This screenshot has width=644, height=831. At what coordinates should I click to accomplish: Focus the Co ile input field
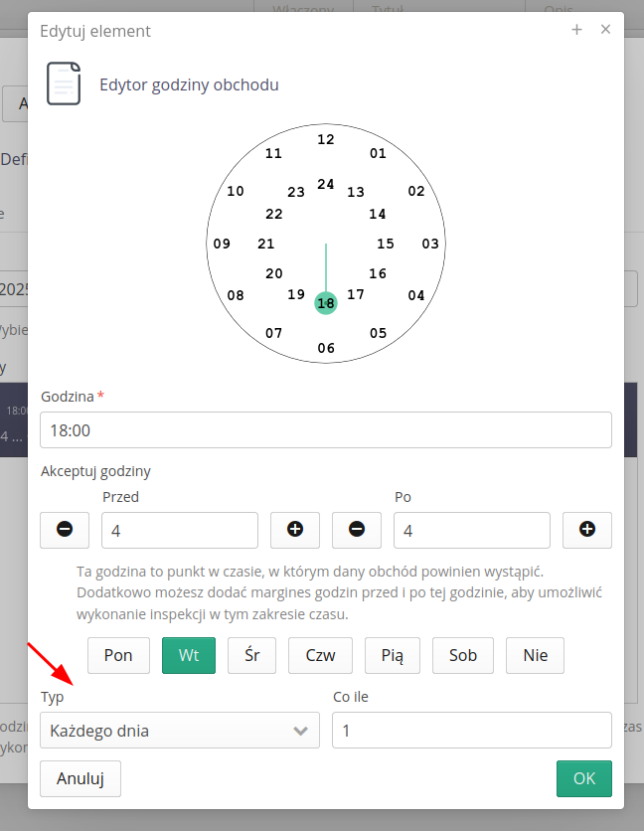(471, 731)
